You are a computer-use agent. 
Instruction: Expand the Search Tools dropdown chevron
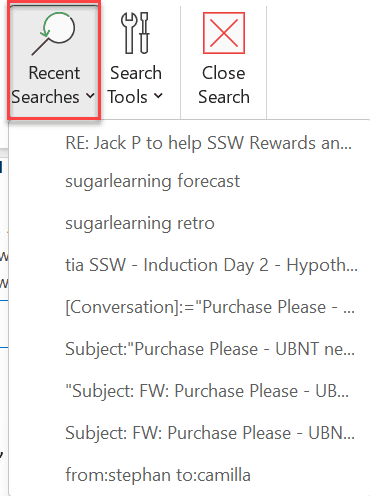158,96
